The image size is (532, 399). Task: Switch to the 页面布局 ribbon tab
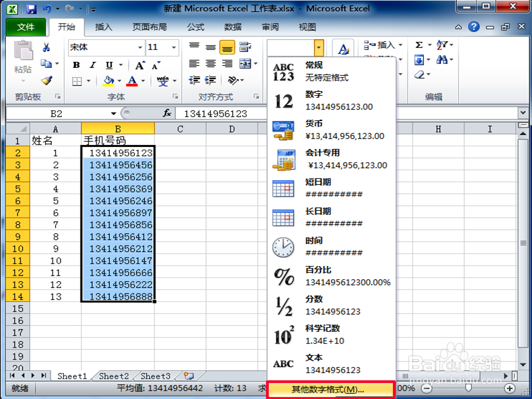[149, 27]
